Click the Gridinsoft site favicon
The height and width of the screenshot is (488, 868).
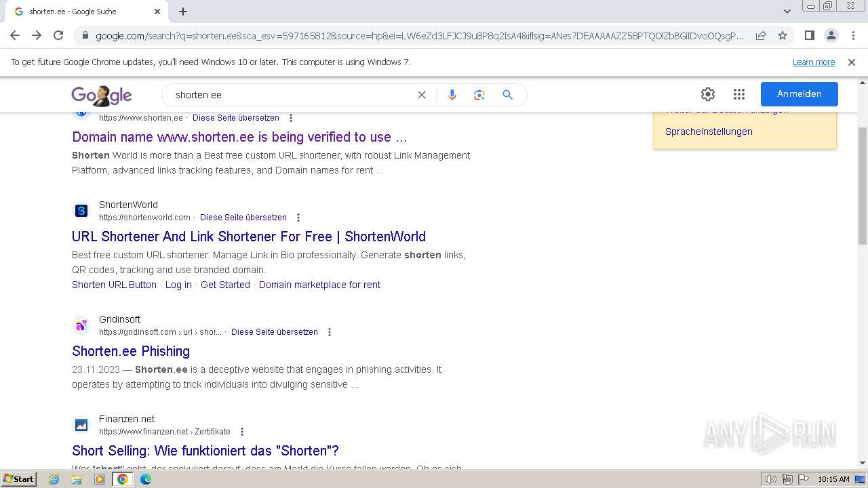(81, 325)
